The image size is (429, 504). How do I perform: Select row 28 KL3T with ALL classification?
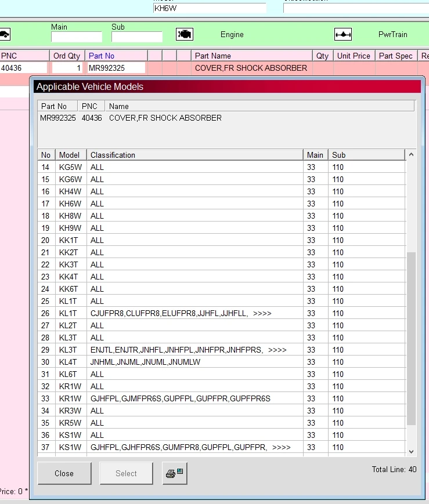click(221, 338)
